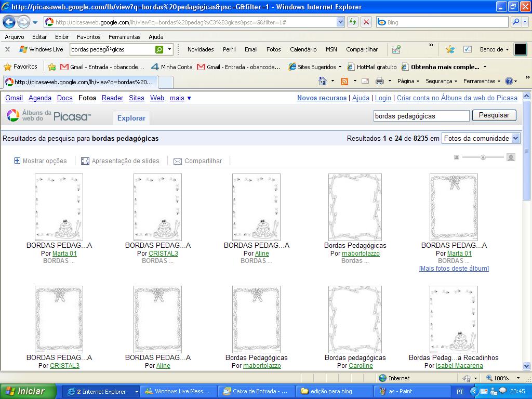The image size is (532, 399).
Task: Click Compartilhar with envelope icon
Action: [197, 161]
